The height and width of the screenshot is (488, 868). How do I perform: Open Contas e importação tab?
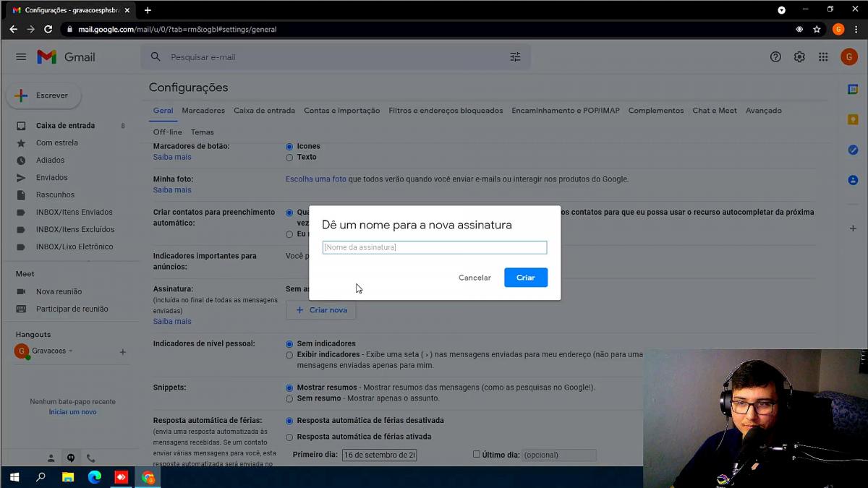pyautogui.click(x=341, y=111)
